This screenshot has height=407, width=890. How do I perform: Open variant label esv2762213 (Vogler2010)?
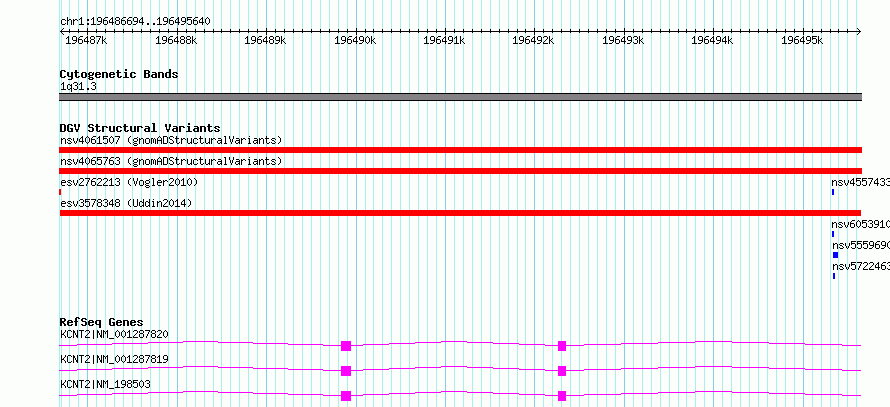click(x=129, y=182)
